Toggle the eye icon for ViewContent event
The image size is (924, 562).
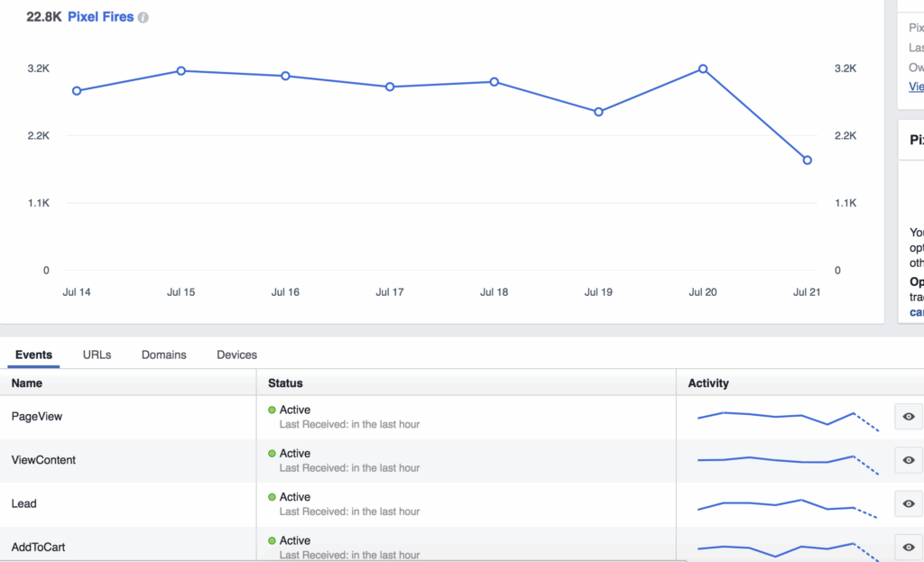[x=909, y=460]
